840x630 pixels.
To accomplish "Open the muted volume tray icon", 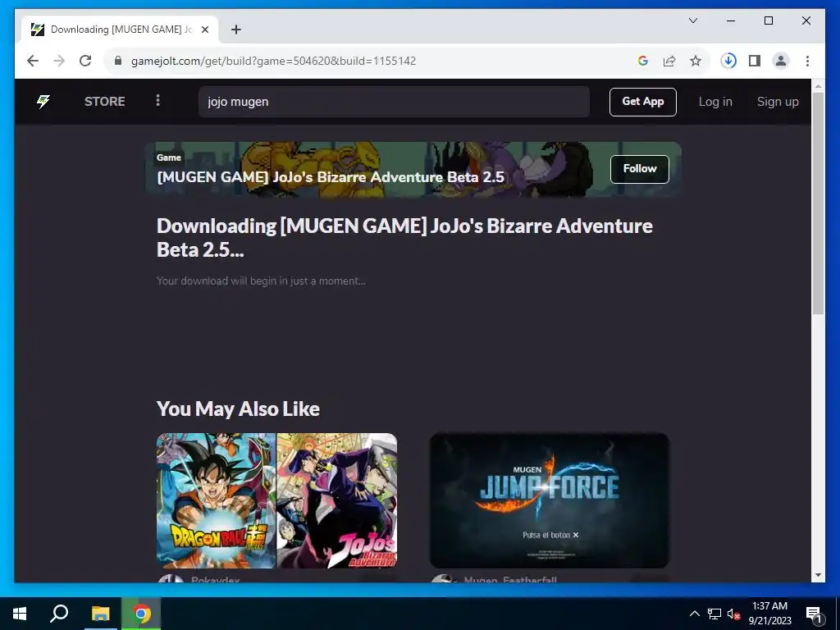I will (x=733, y=614).
